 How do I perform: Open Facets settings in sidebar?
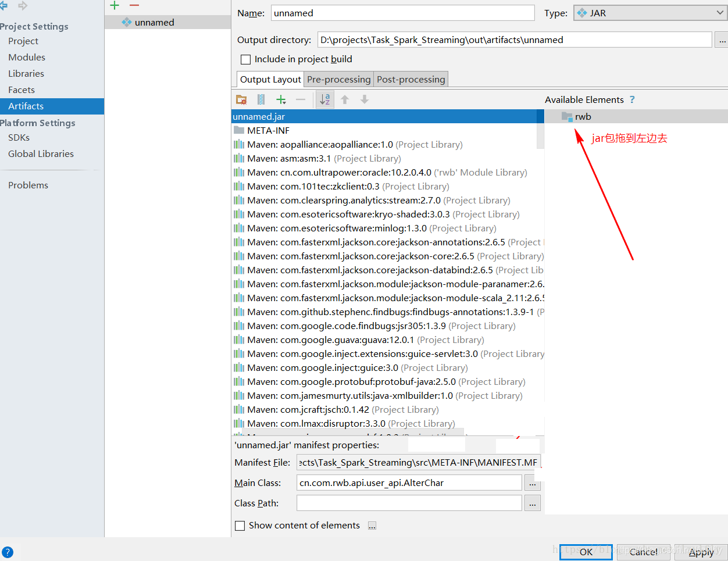pos(22,90)
